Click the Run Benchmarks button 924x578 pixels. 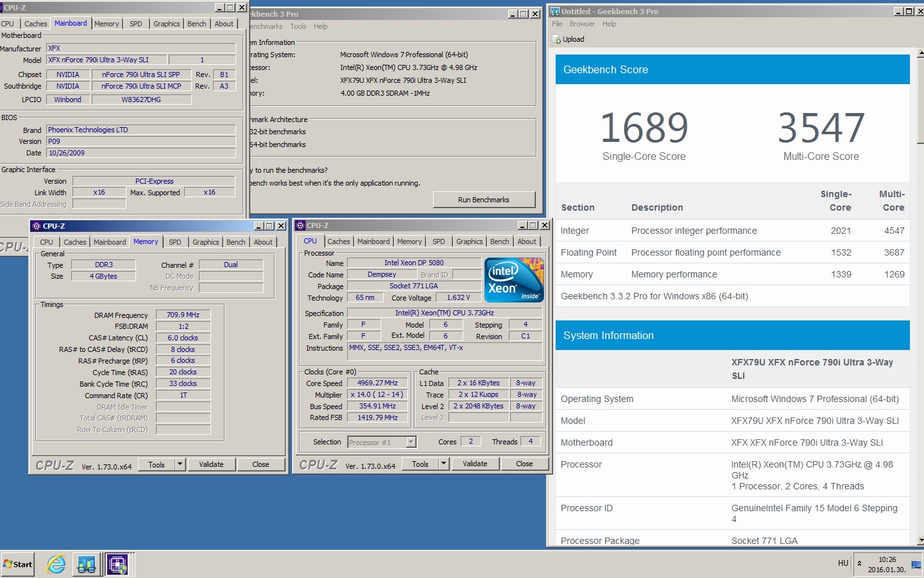tap(484, 200)
